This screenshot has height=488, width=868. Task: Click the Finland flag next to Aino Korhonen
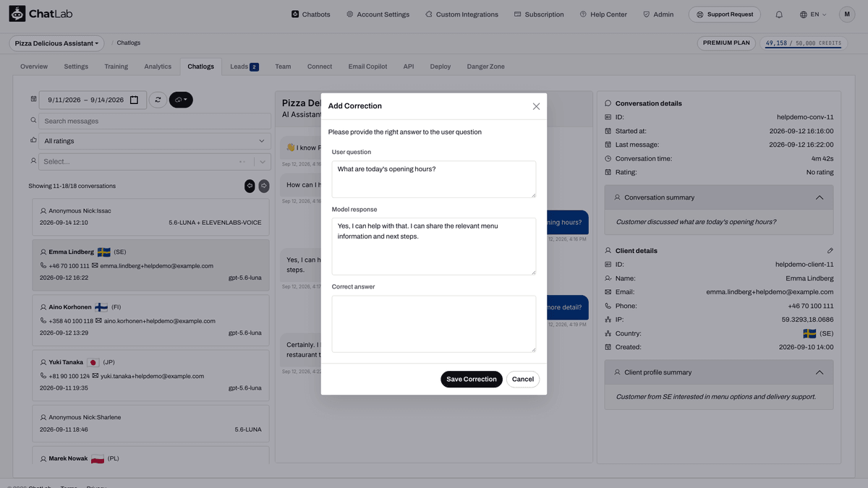[101, 307]
